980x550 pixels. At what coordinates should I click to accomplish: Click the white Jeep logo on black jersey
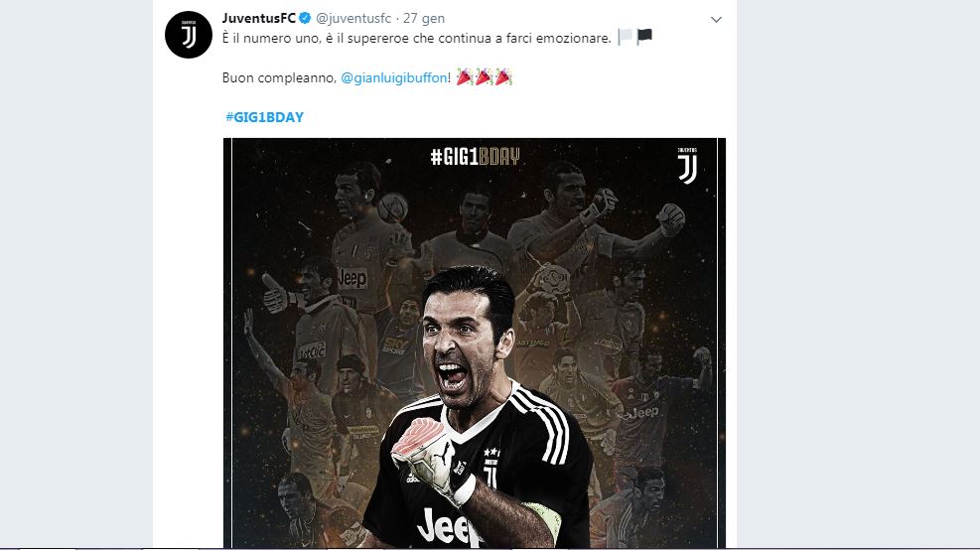coord(448,526)
